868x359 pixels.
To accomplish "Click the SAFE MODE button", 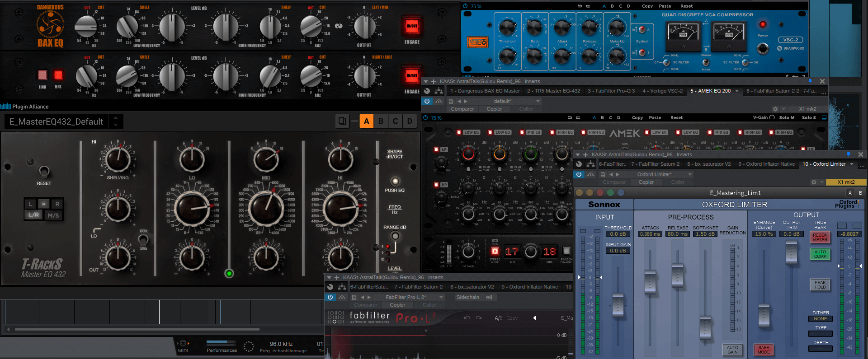I will pos(764,350).
